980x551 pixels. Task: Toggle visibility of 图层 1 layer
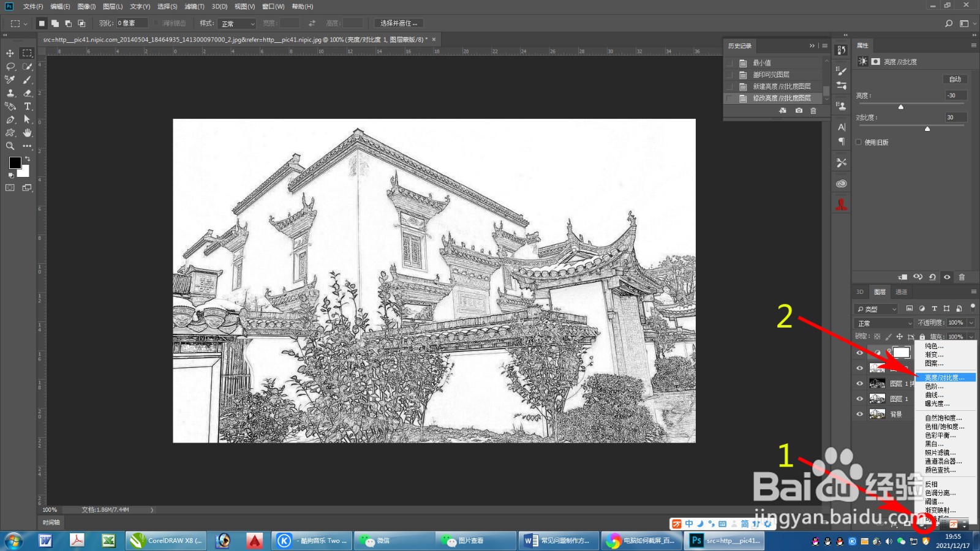pyautogui.click(x=859, y=399)
